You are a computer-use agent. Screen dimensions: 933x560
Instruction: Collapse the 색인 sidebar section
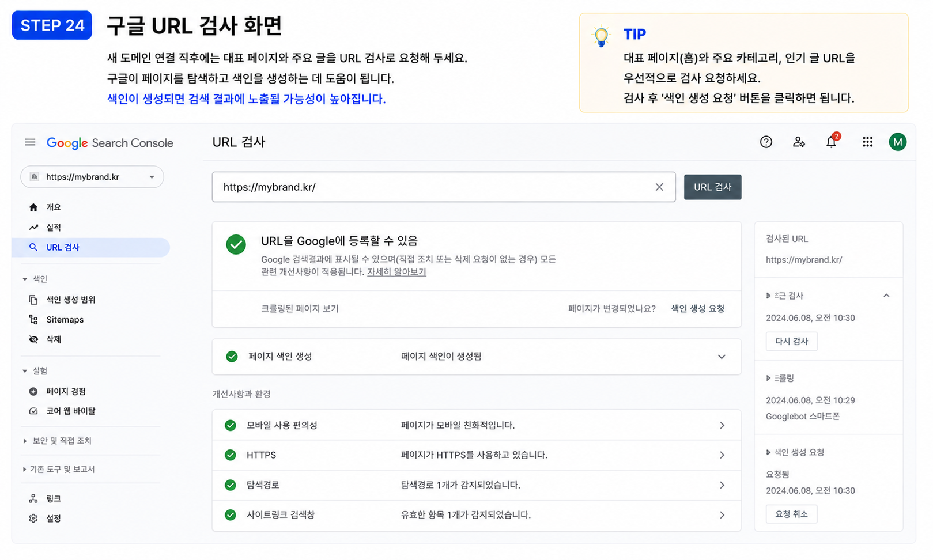pos(25,279)
